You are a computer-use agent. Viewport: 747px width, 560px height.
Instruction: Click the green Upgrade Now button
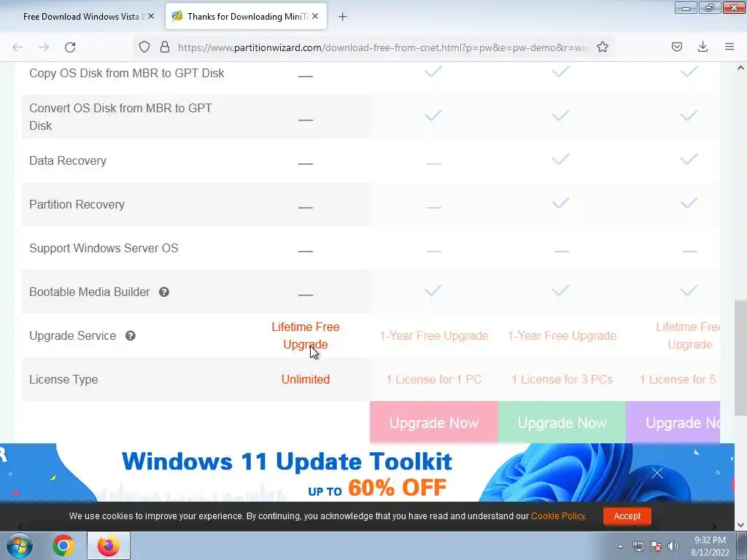pos(562,422)
